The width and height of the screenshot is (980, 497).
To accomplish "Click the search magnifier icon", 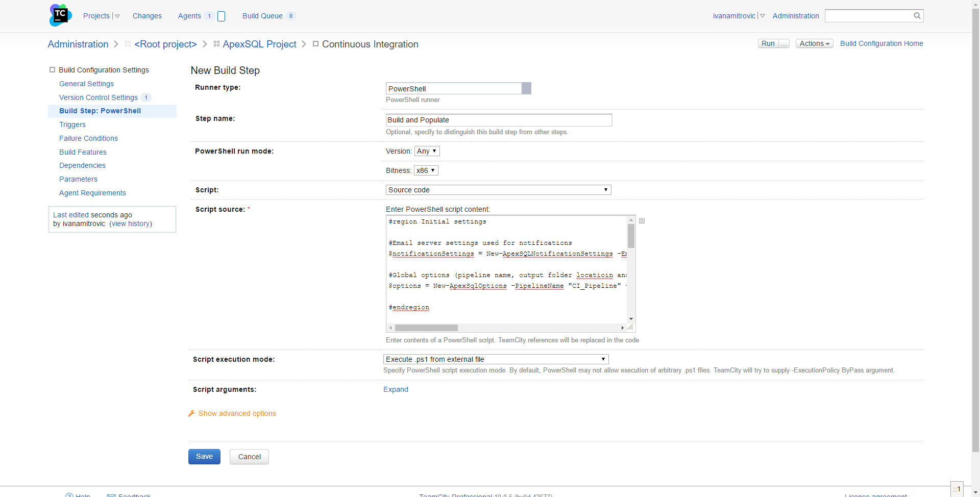I will coord(917,16).
